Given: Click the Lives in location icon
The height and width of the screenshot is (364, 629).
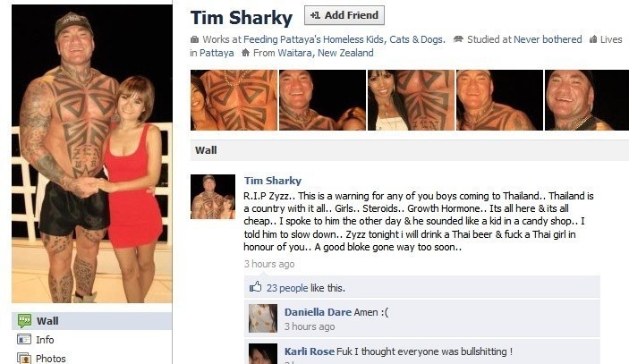Looking at the screenshot, I should point(593,39).
